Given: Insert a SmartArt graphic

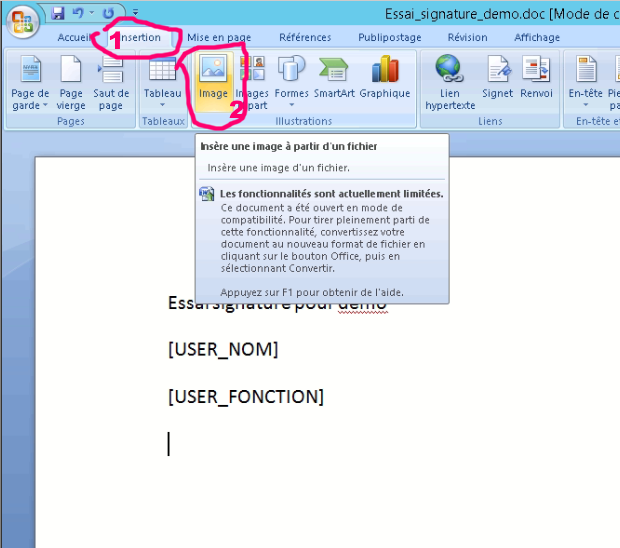Looking at the screenshot, I should (x=333, y=80).
